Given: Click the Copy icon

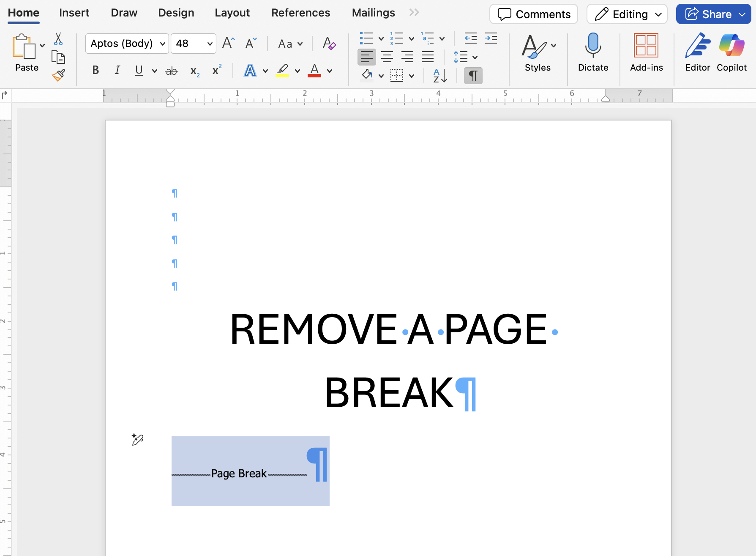Looking at the screenshot, I should (58, 56).
